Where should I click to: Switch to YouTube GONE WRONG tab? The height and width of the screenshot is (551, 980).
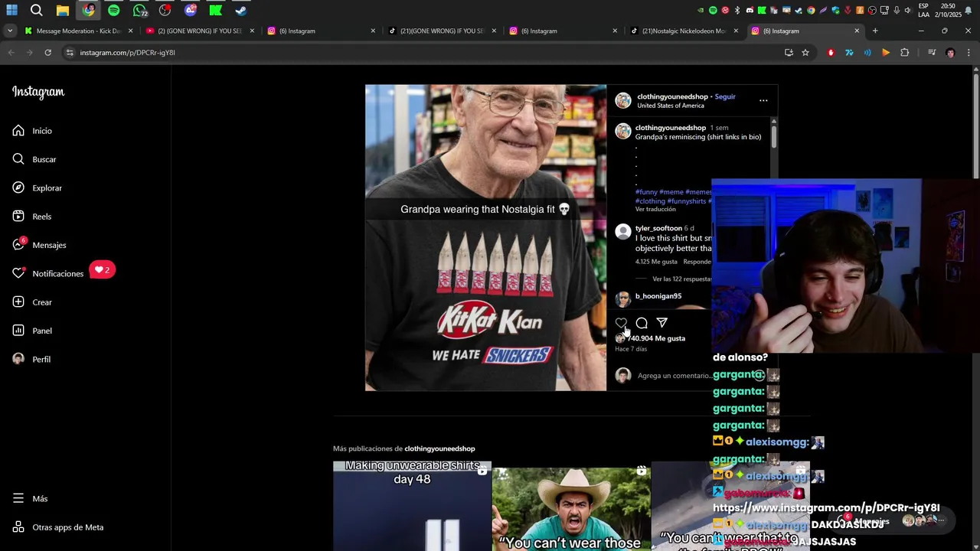coord(199,31)
